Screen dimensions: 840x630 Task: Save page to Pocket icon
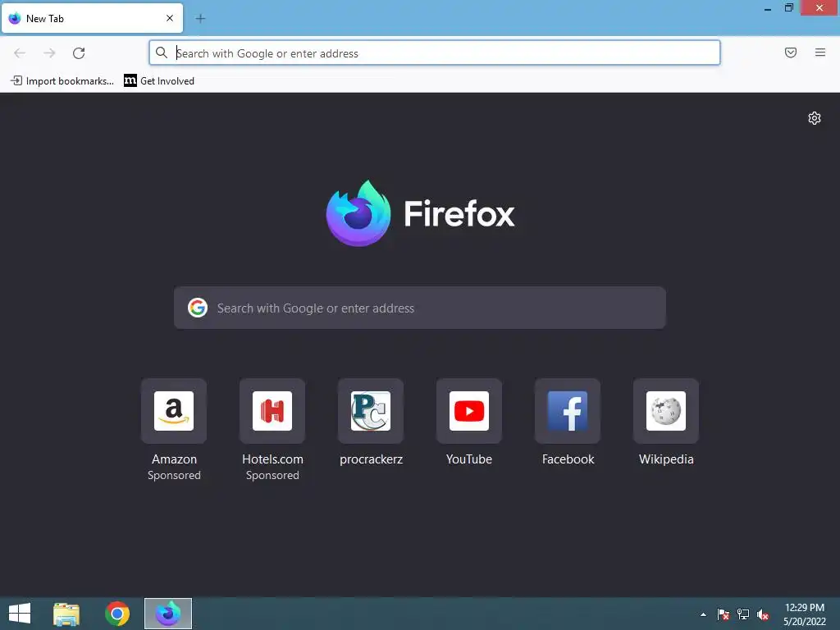790,52
